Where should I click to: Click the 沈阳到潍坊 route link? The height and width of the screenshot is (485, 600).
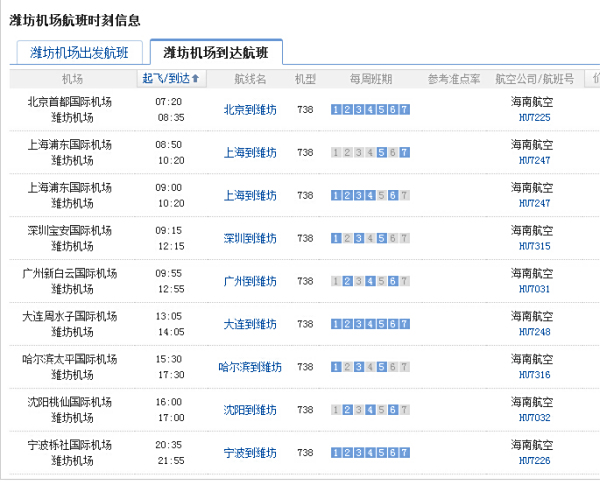(250, 410)
